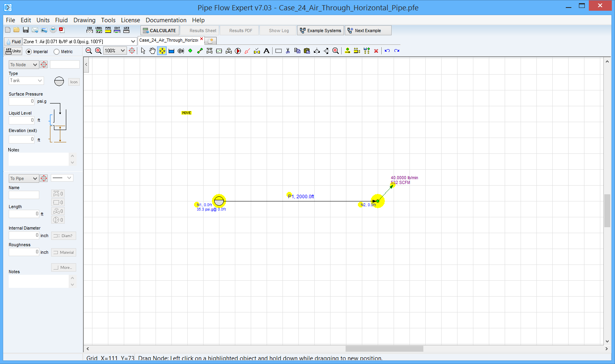Paste copied items icon
The width and height of the screenshot is (615, 364).
point(307,51)
